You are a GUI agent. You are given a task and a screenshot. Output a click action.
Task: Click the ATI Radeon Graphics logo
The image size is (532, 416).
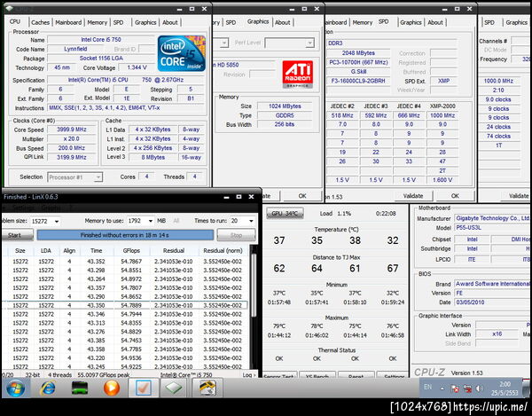click(298, 75)
